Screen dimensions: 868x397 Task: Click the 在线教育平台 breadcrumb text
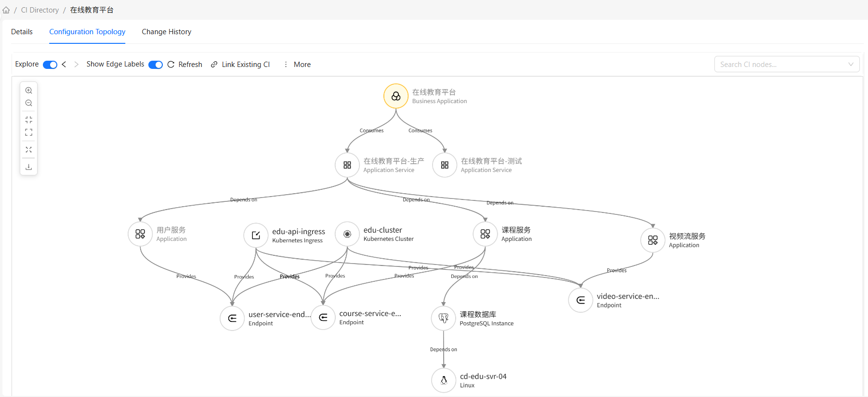(x=92, y=10)
